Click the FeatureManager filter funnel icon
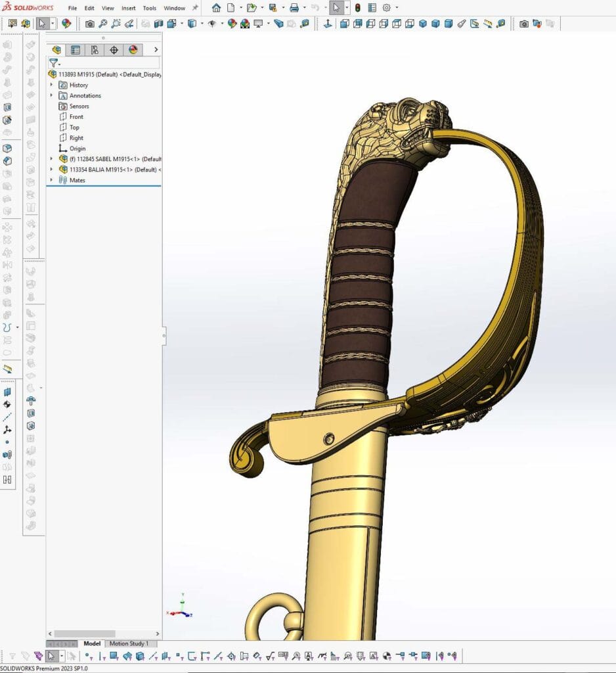This screenshot has width=616, height=673. point(53,63)
